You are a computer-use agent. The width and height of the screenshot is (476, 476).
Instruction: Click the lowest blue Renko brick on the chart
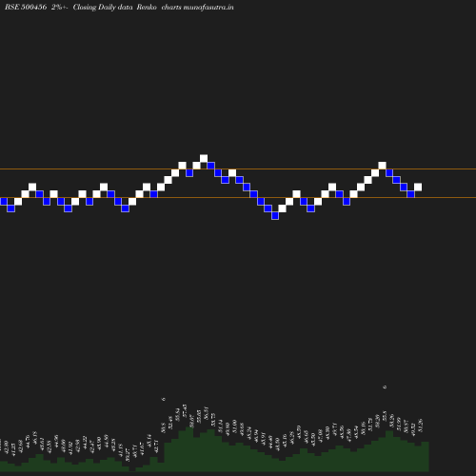tap(275, 216)
